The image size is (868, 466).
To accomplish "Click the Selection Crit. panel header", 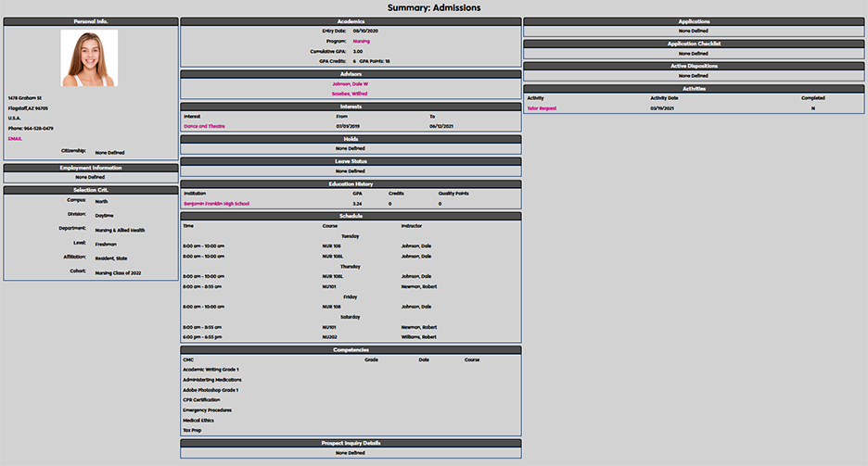I will coord(90,190).
